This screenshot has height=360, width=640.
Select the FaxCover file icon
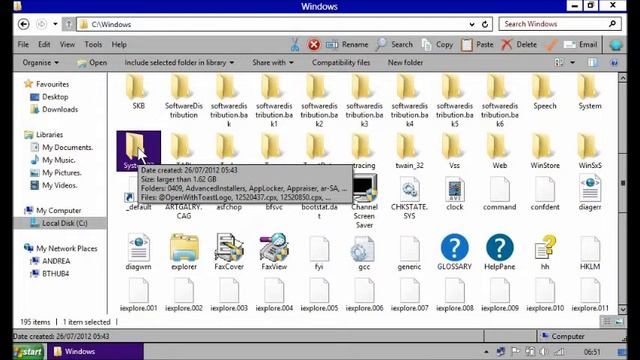229,251
